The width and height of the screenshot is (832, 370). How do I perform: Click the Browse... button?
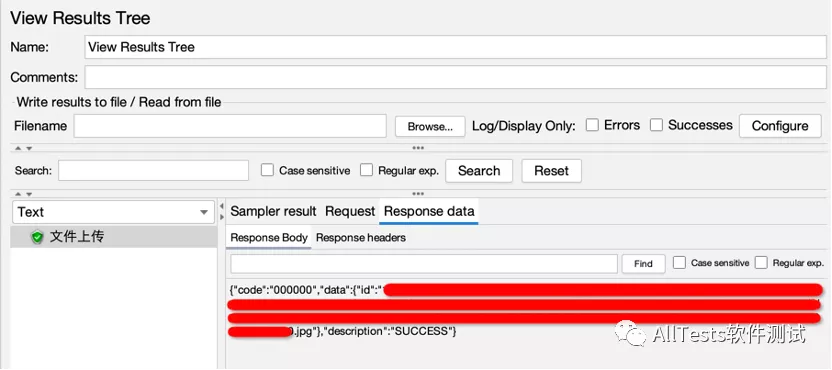coord(430,126)
